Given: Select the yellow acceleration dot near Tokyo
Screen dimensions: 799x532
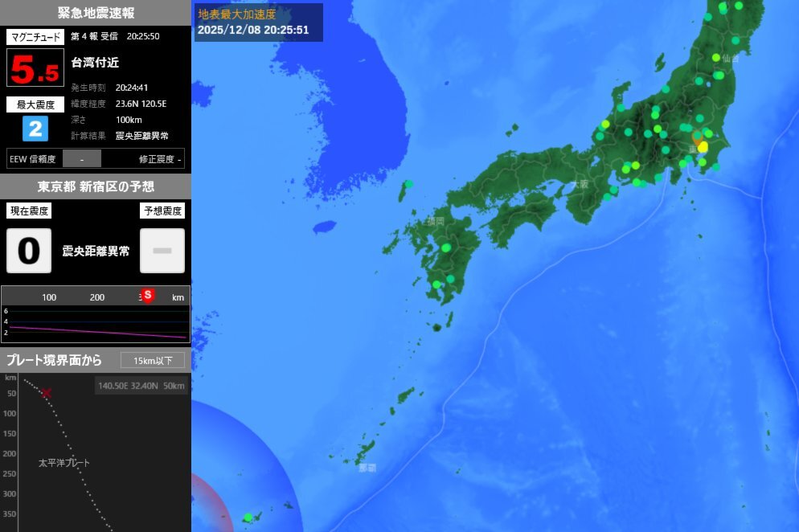Looking at the screenshot, I should click(701, 148).
